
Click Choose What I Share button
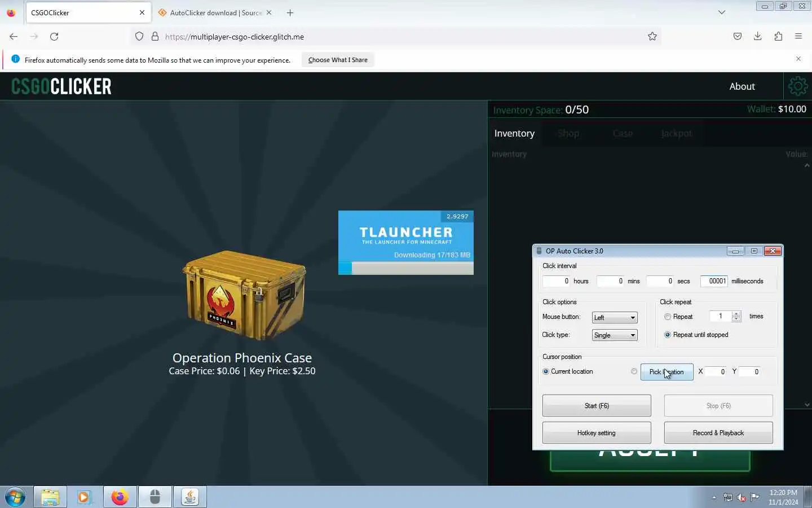pyautogui.click(x=338, y=60)
